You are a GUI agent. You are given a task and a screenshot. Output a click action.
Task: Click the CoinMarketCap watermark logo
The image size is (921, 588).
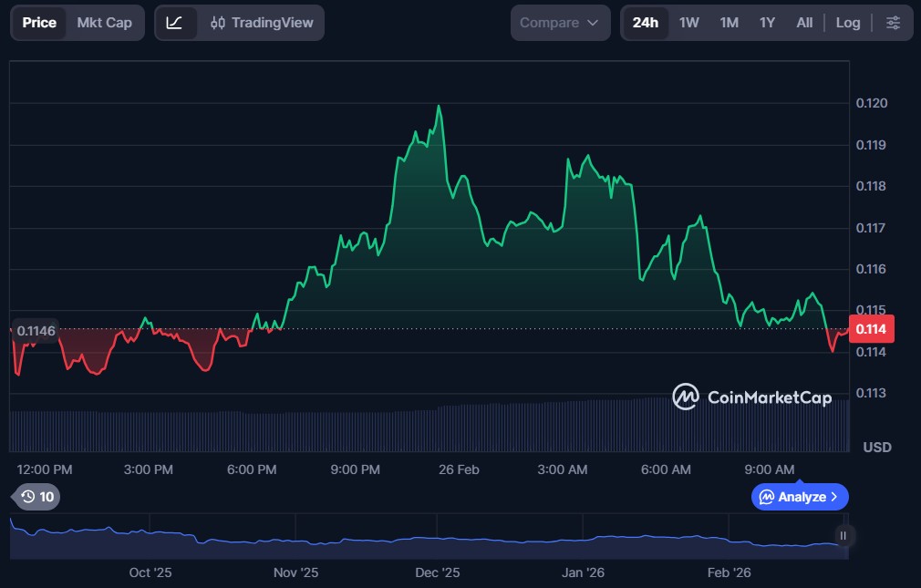tap(751, 397)
